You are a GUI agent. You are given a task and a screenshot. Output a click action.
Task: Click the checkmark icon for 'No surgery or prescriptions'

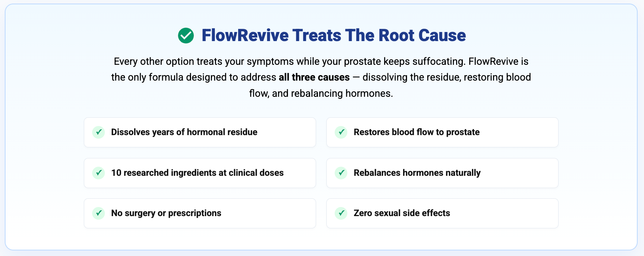[98, 213]
